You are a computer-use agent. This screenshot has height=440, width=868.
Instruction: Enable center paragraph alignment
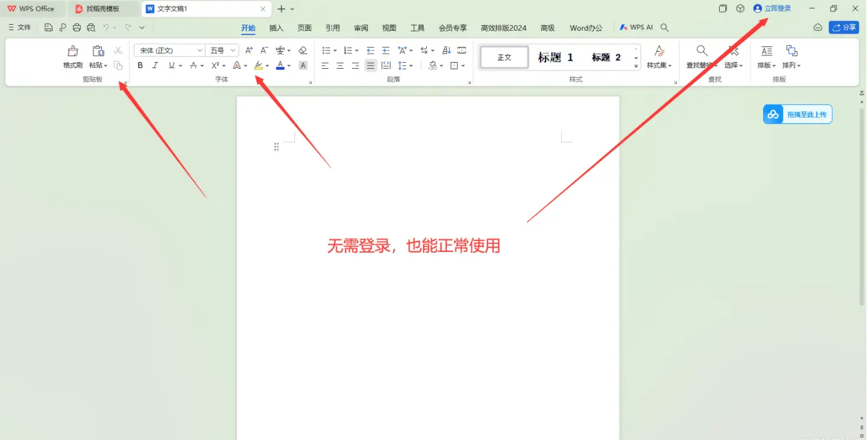click(339, 65)
